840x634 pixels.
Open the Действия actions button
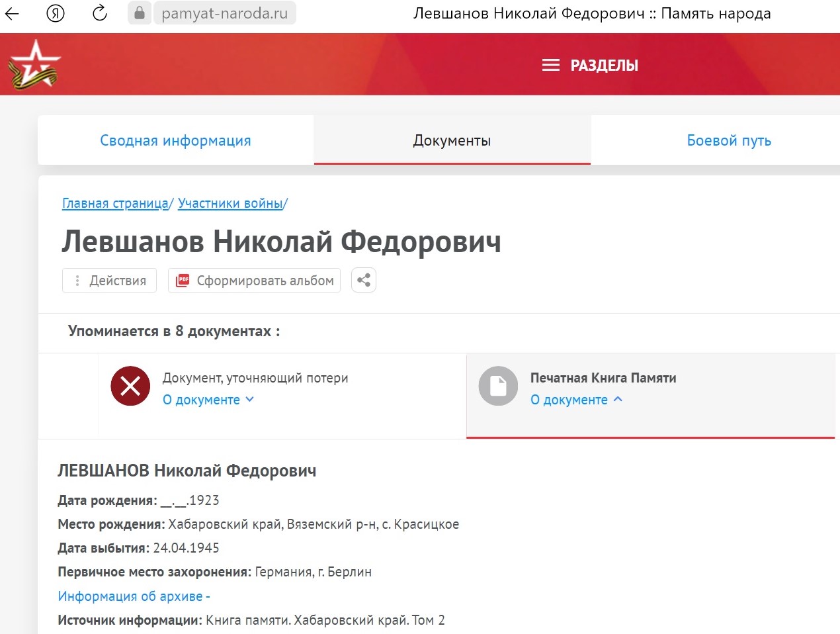[109, 281]
